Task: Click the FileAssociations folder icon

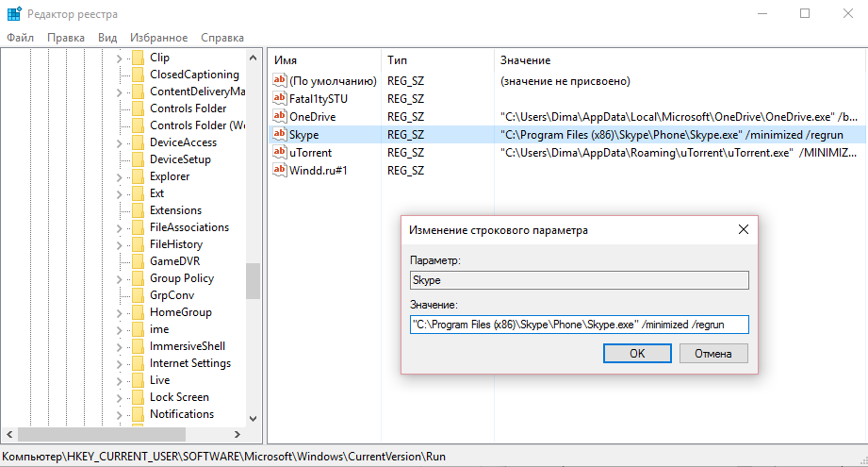Action: (138, 227)
